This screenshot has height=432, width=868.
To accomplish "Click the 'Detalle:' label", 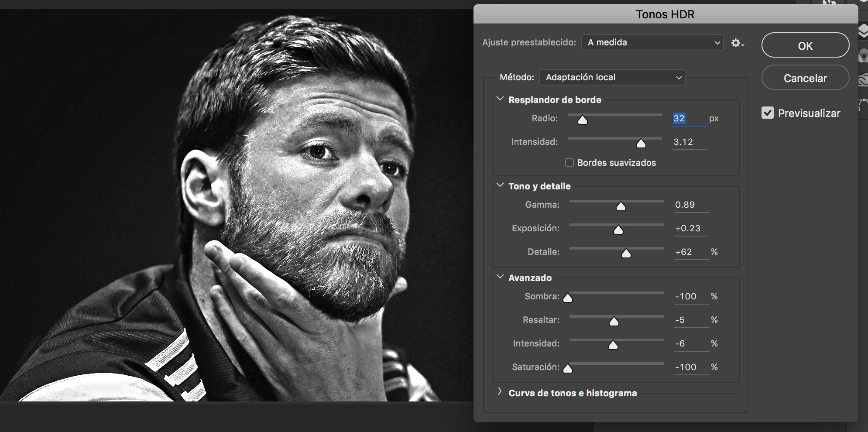I will pyautogui.click(x=543, y=252).
